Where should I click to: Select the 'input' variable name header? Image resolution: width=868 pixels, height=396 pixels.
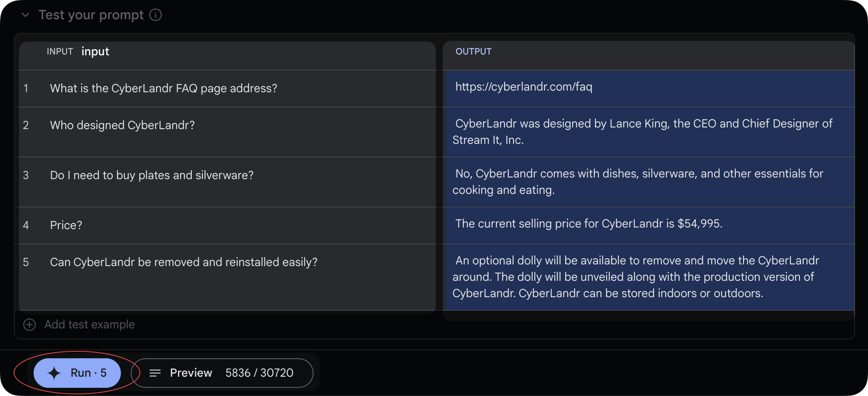pyautogui.click(x=95, y=52)
